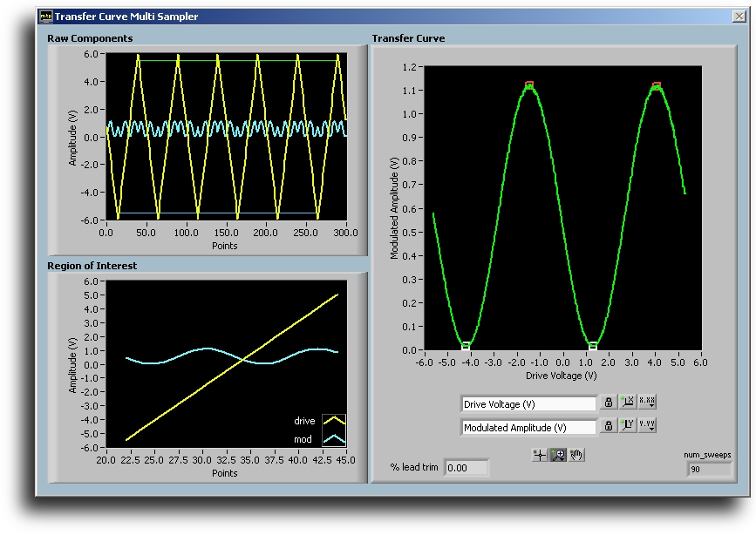The image size is (756, 535).
Task: Click the yellow drive plot legend sample
Action: pyautogui.click(x=334, y=421)
